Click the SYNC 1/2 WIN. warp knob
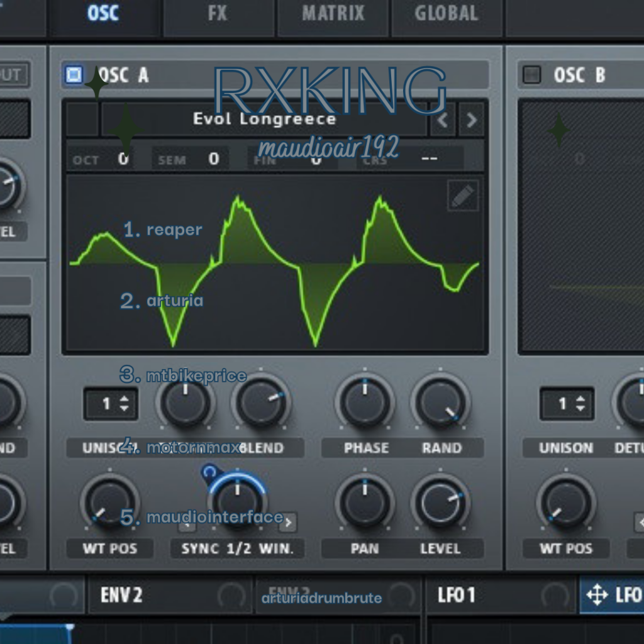 click(x=237, y=502)
